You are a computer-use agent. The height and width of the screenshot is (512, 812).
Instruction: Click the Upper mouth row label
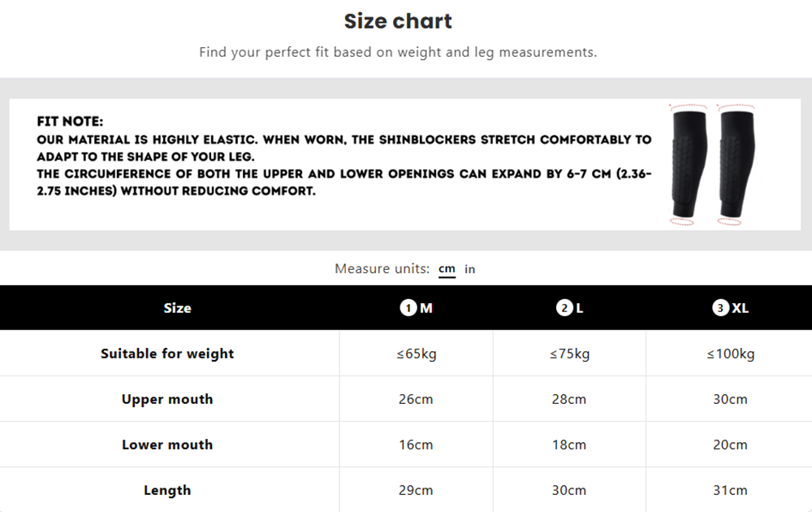[167, 399]
